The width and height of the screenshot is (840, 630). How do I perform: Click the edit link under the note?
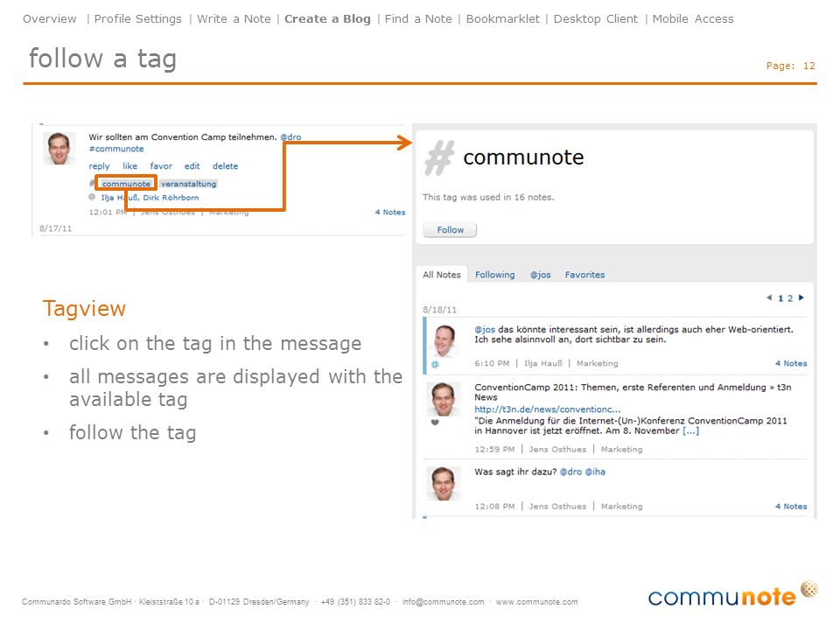pos(192,166)
